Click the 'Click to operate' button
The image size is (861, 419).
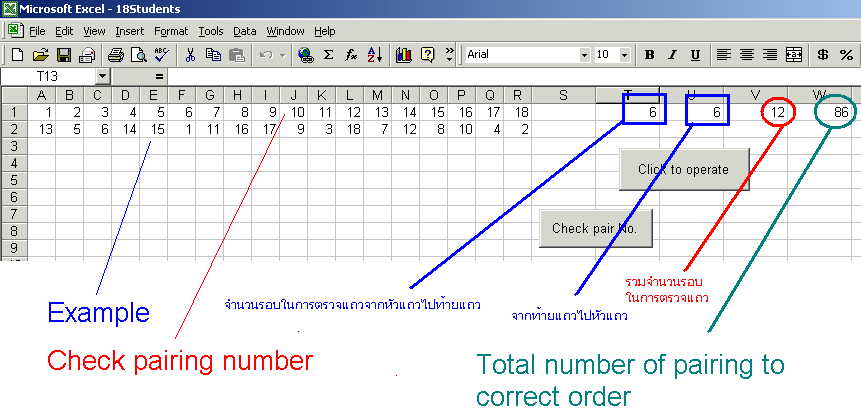coord(684,169)
